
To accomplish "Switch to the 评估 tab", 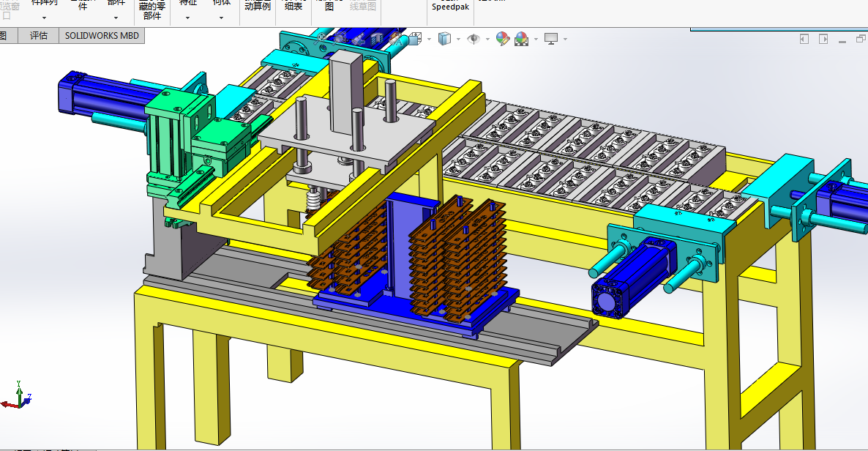I will pos(39,35).
